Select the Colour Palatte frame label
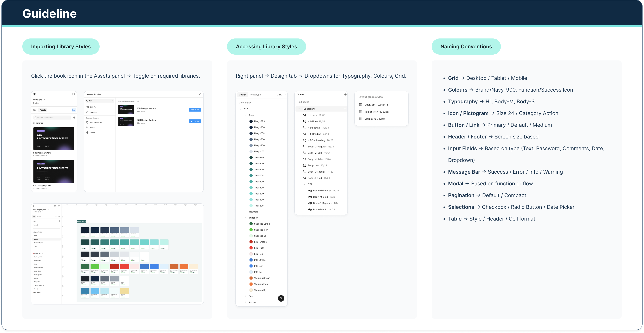Viewport: 644px width, 333px height. pyautogui.click(x=81, y=221)
